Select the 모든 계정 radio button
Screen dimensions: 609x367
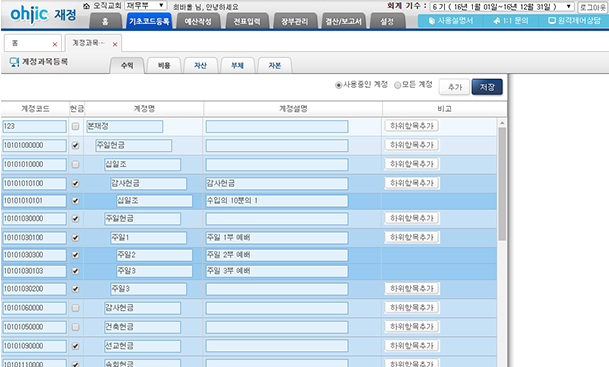pyautogui.click(x=397, y=85)
